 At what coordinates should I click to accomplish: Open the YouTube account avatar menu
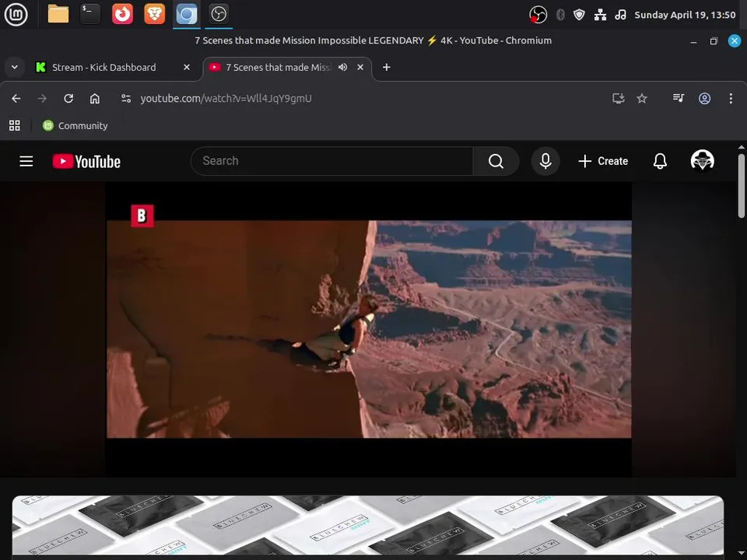tap(702, 160)
